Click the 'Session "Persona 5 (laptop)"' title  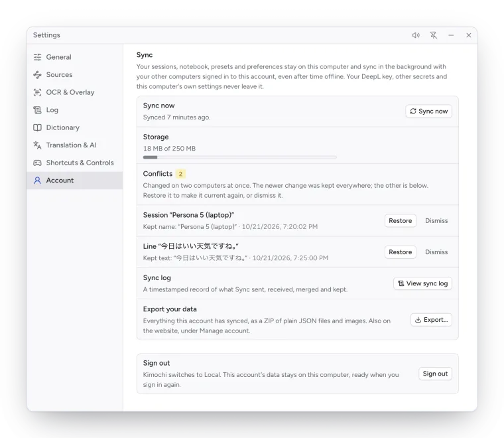[189, 215]
